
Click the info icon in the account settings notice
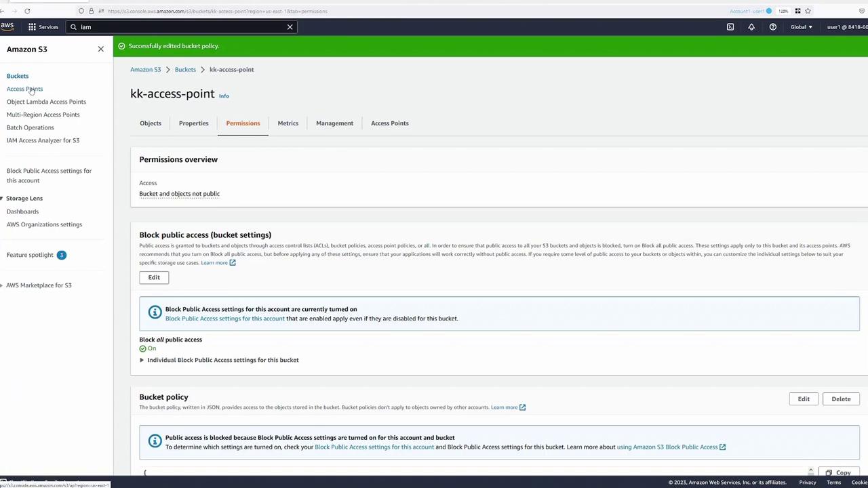click(x=155, y=312)
